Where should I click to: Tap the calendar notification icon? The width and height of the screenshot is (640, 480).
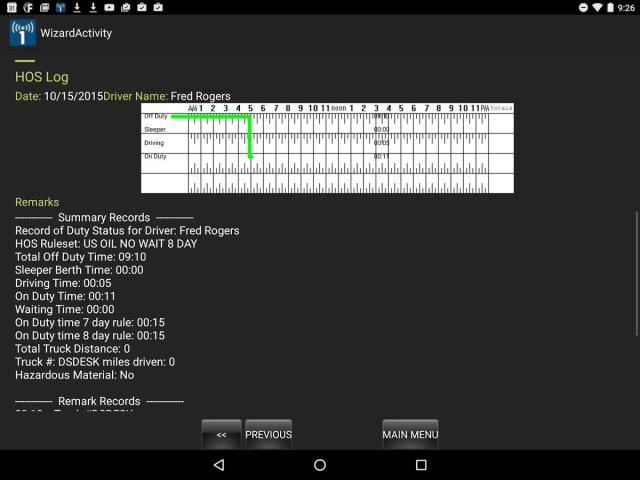(9, 7)
